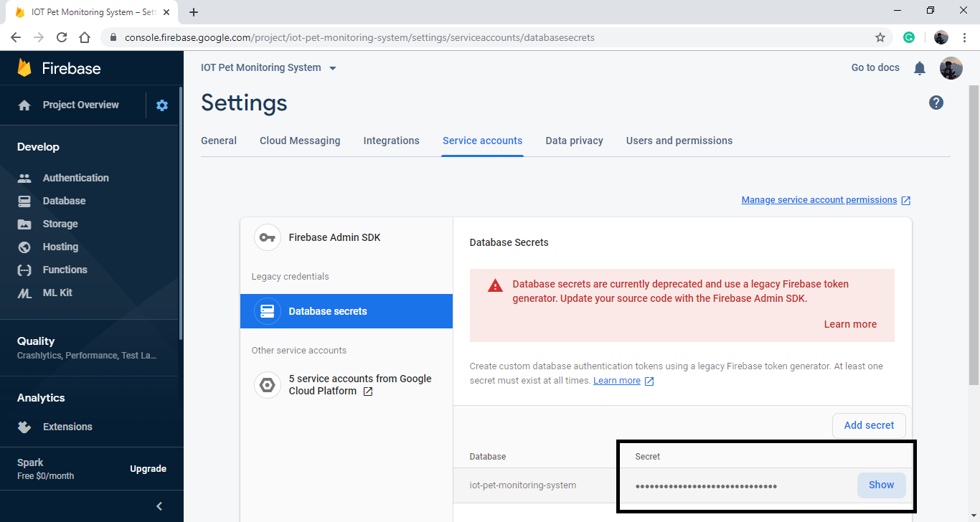
Task: Show the hidden database secret
Action: [881, 485]
